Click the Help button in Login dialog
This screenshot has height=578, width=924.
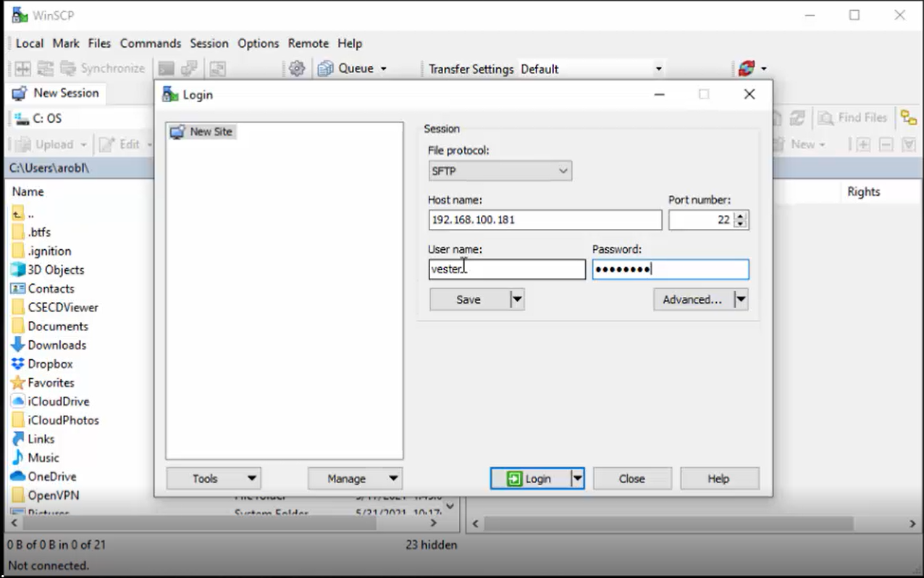click(719, 479)
